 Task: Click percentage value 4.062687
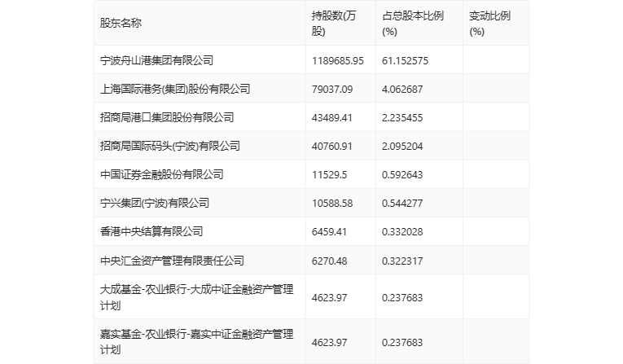(402, 90)
